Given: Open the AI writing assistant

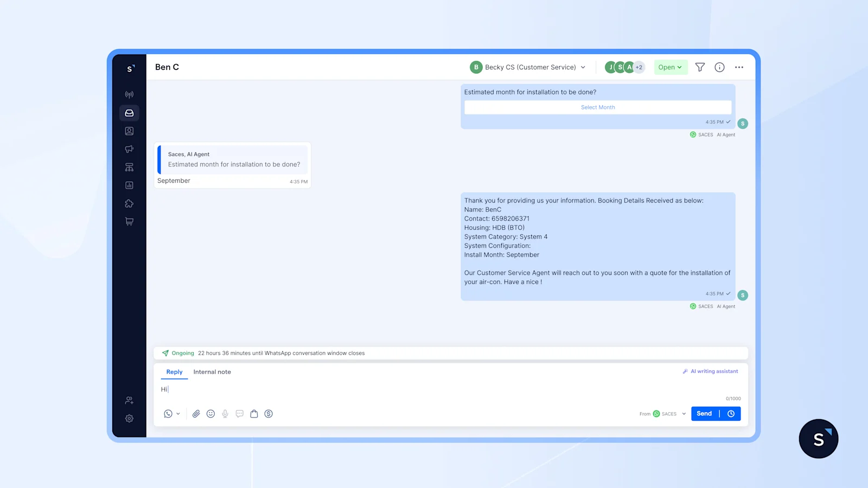Looking at the screenshot, I should coord(710,371).
